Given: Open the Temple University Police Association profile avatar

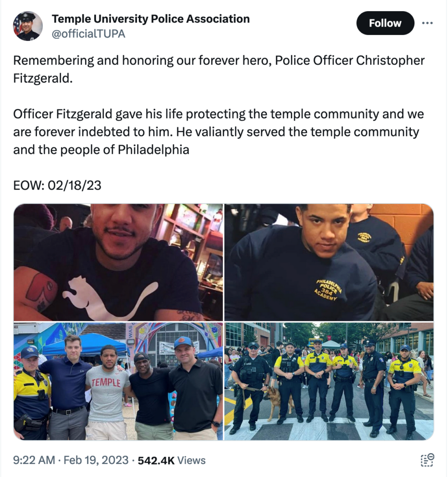Looking at the screenshot, I should tap(27, 26).
